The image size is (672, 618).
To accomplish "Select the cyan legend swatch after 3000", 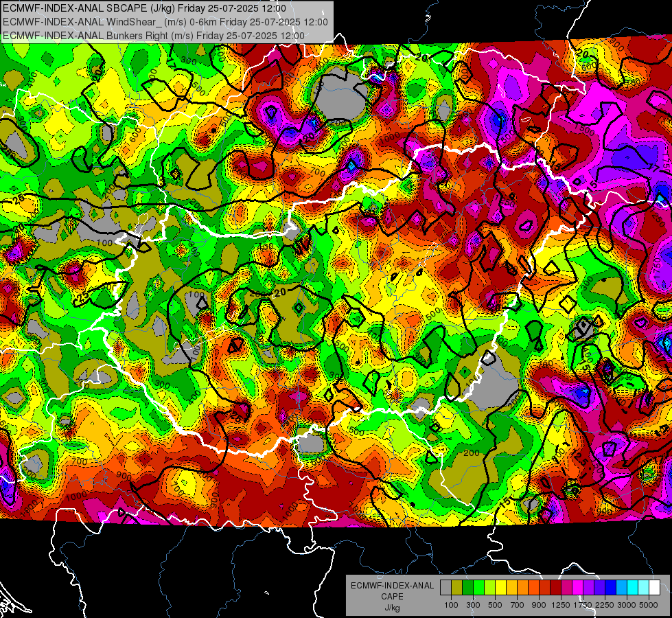I will (633, 588).
